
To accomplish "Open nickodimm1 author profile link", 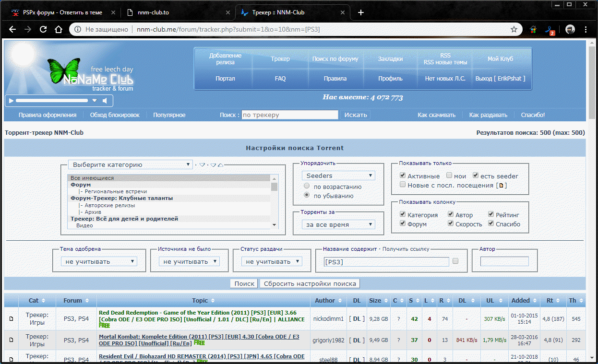I will click(x=328, y=318).
